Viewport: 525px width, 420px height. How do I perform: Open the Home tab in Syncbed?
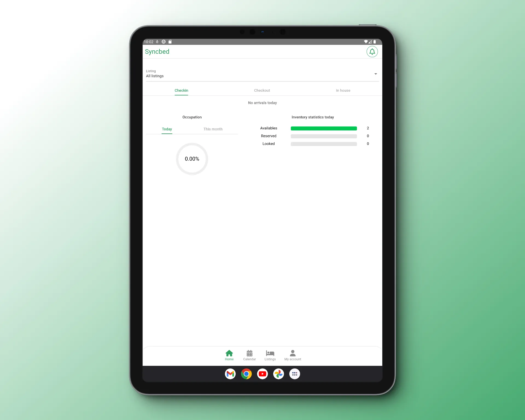pyautogui.click(x=229, y=355)
